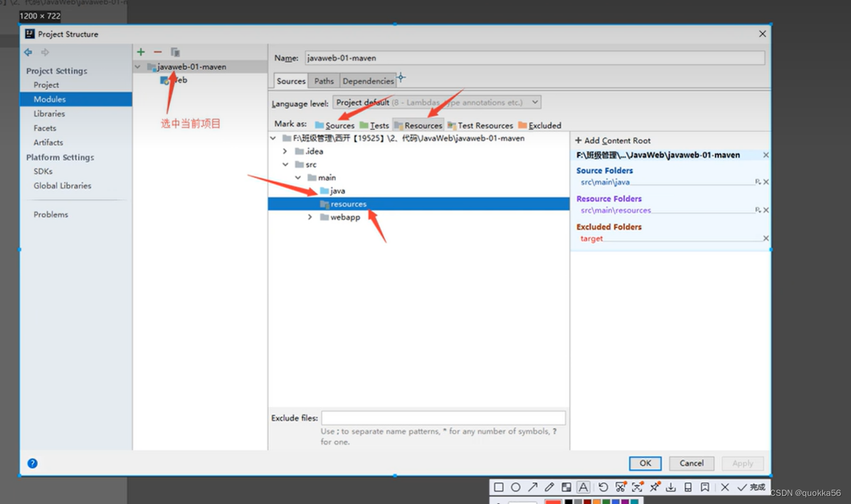Open Project settings
The height and width of the screenshot is (504, 851).
point(46,85)
